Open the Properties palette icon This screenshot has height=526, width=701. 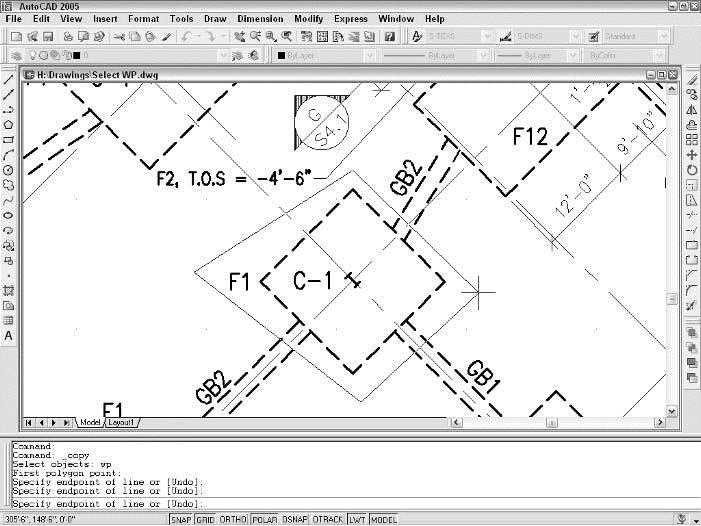click(307, 37)
